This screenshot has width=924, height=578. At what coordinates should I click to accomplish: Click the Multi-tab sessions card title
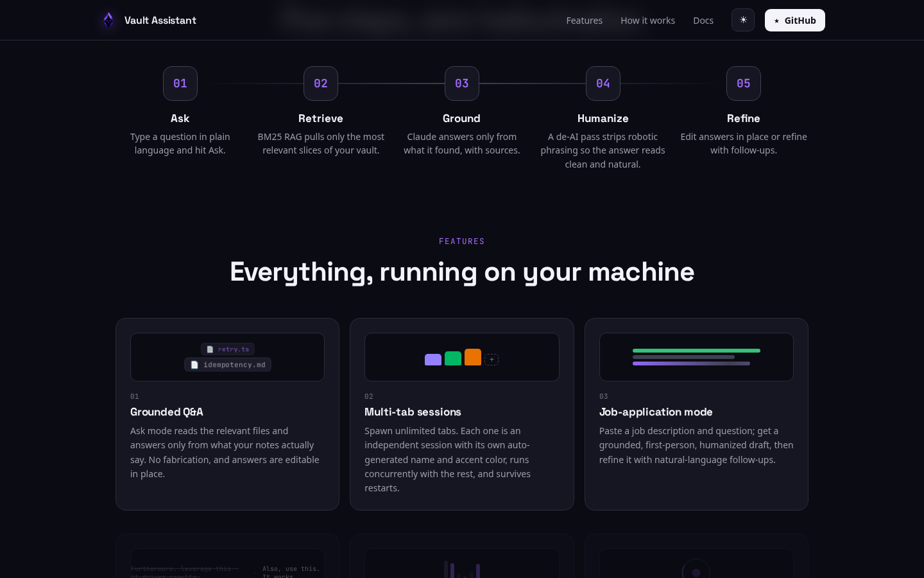click(x=413, y=412)
